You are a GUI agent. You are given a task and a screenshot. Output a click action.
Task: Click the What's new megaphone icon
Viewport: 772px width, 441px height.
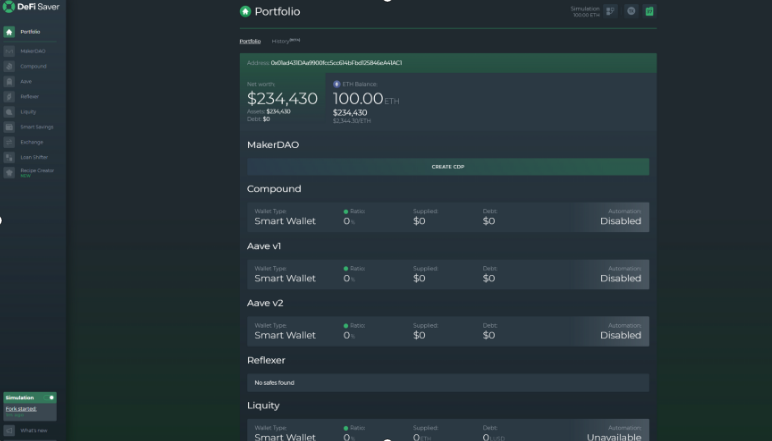[x=9, y=431]
